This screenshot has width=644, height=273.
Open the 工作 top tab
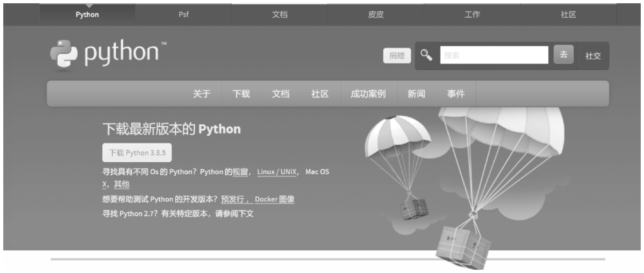(472, 15)
